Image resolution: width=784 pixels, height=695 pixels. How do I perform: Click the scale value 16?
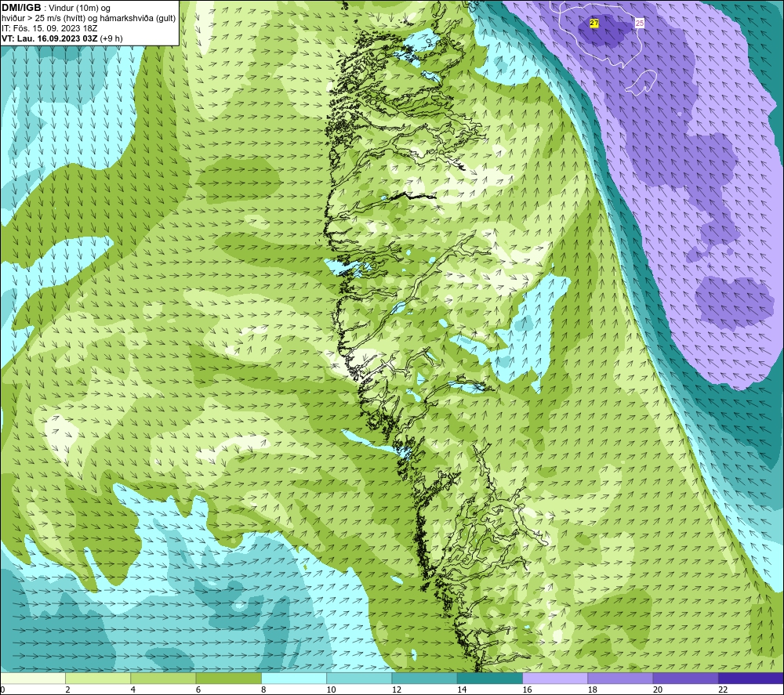coord(527,690)
